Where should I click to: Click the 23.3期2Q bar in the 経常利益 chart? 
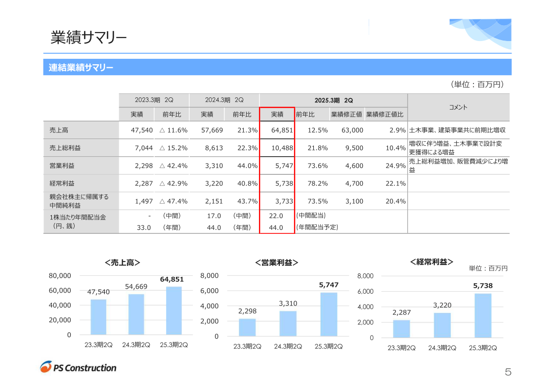(x=401, y=329)
